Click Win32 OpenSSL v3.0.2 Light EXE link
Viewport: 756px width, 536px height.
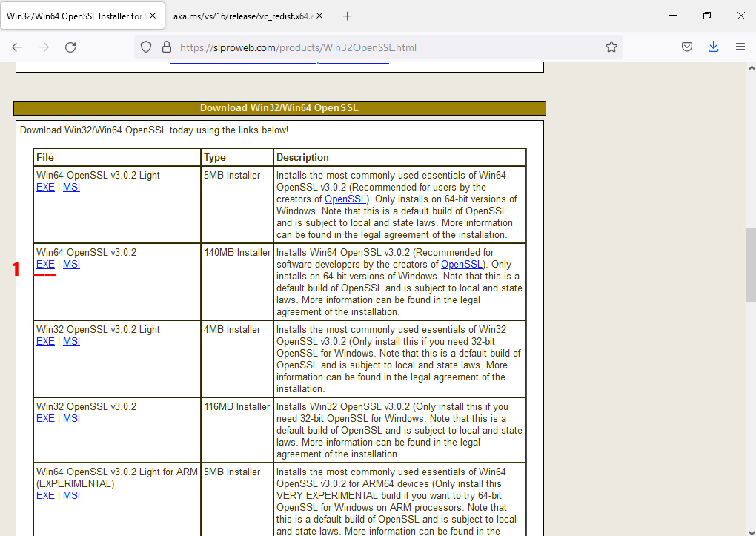point(45,342)
